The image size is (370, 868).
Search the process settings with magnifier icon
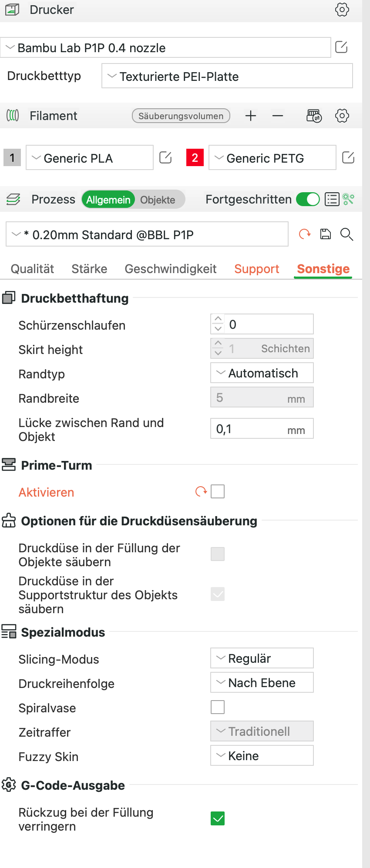(346, 234)
